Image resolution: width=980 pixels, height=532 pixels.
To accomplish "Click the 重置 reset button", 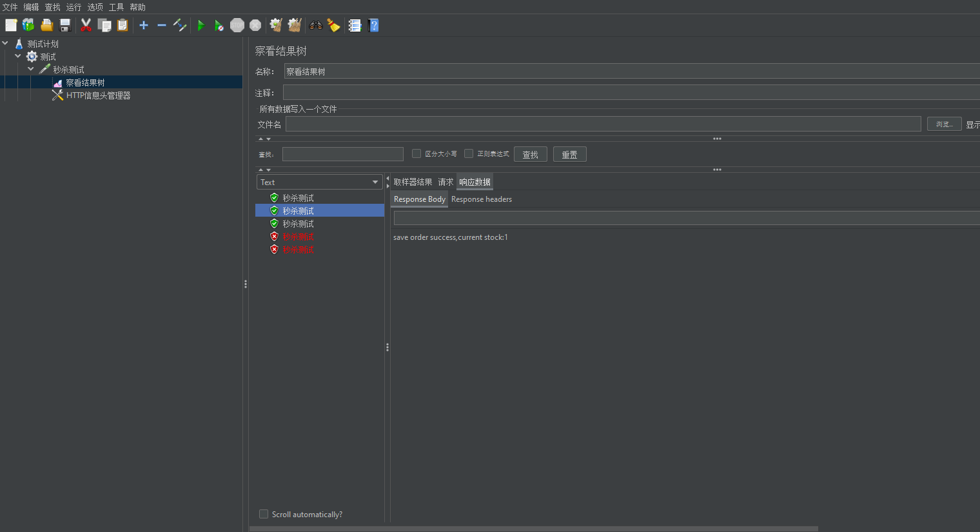I will 570,154.
